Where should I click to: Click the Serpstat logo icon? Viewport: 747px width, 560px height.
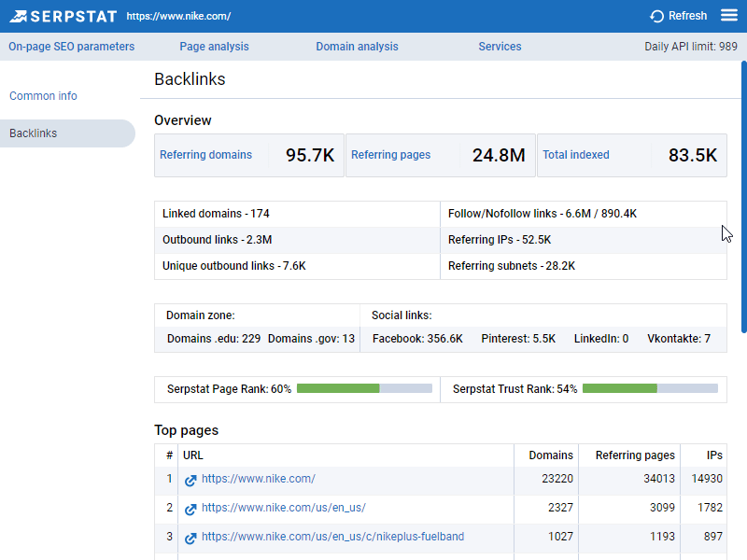(x=19, y=16)
